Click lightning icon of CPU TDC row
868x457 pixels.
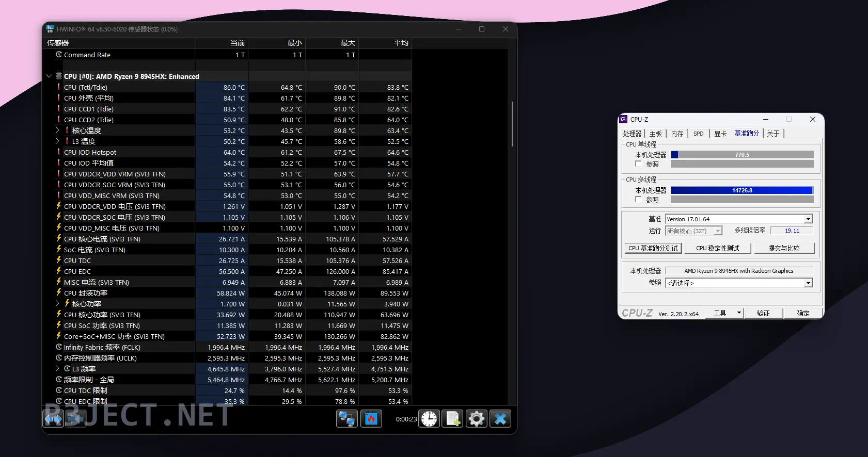tap(59, 260)
